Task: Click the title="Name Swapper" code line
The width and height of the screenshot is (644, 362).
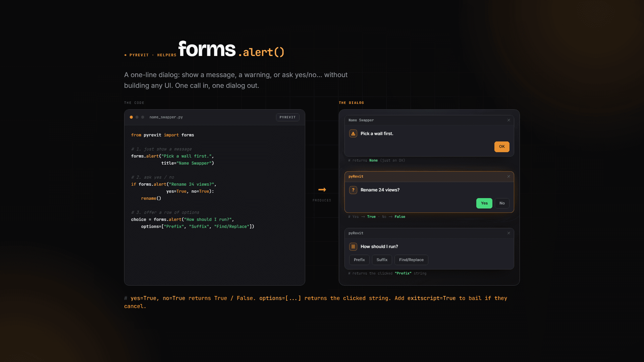Action: 187,163
